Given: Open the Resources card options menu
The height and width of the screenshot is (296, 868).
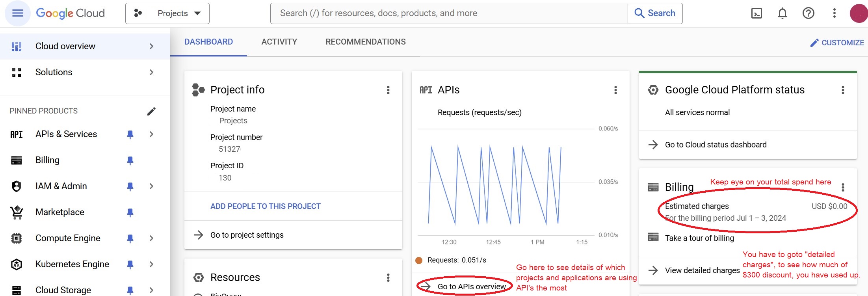Looking at the screenshot, I should (x=388, y=278).
